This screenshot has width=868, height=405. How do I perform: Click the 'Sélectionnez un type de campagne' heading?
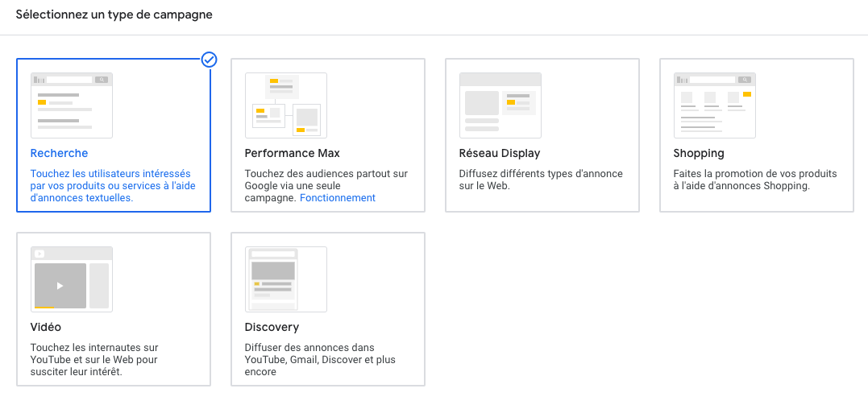(x=114, y=14)
